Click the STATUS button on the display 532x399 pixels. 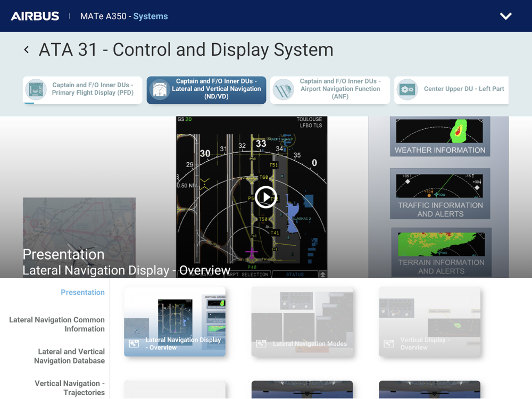click(x=295, y=274)
